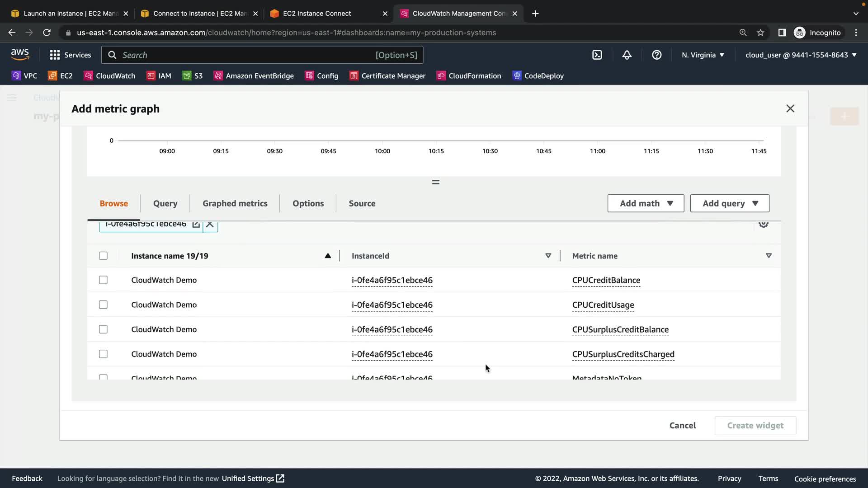Check the CPUSurplusCreditBalance row checkbox
868x488 pixels.
(103, 329)
